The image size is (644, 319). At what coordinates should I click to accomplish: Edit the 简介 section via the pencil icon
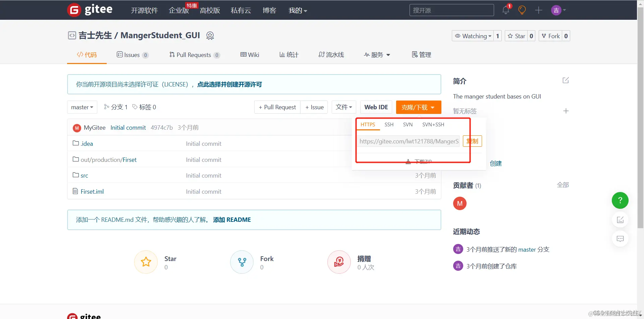[x=566, y=80]
